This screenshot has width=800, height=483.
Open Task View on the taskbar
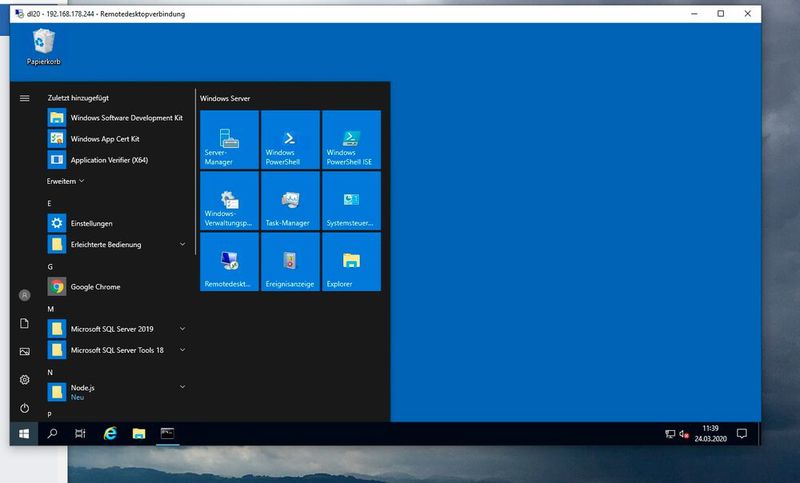coord(80,434)
